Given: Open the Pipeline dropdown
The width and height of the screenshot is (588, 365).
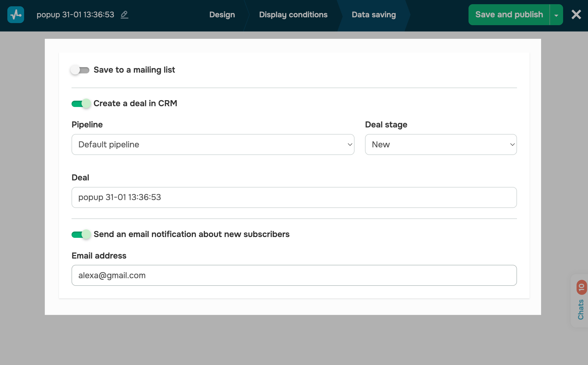Looking at the screenshot, I should click(349, 144).
